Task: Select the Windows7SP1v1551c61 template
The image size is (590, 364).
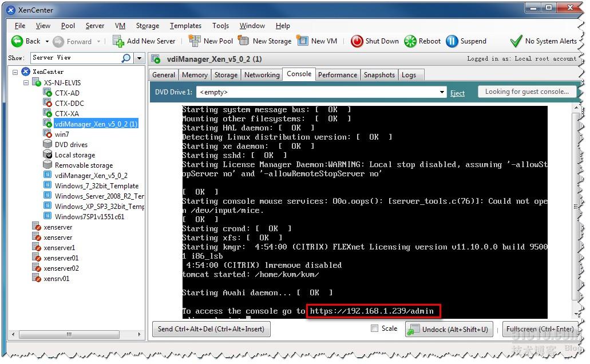Action: [89, 216]
